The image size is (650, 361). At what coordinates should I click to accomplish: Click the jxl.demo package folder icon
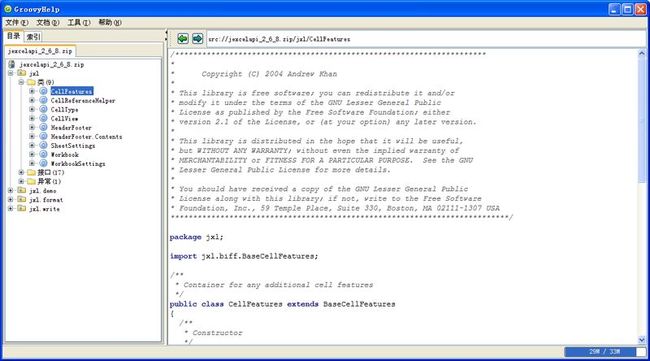pos(22,190)
